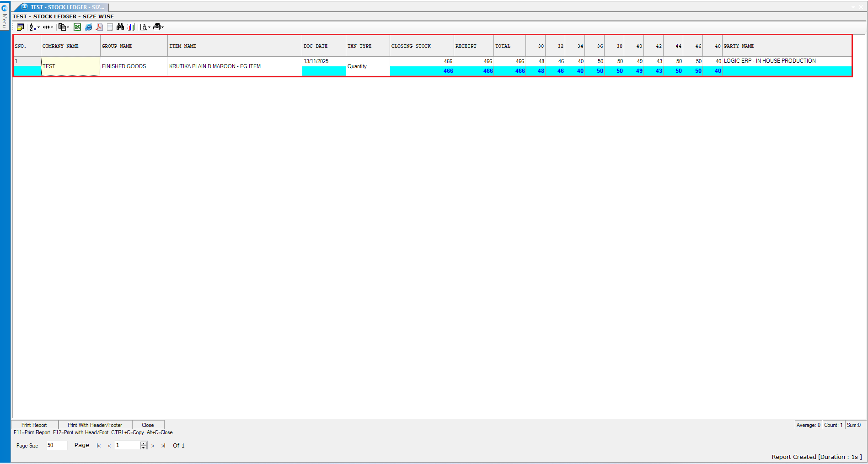Increase page number with up stepper

tap(144, 443)
